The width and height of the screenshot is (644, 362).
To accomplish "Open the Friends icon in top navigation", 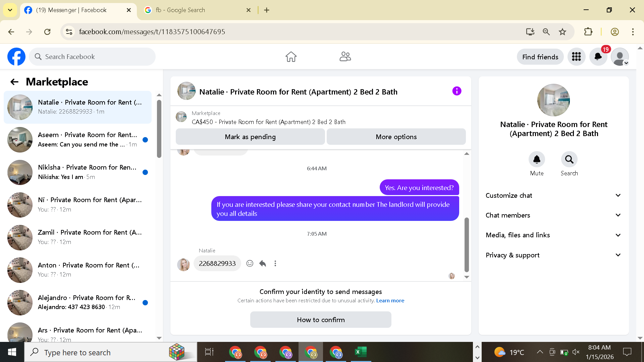I will [345, 57].
